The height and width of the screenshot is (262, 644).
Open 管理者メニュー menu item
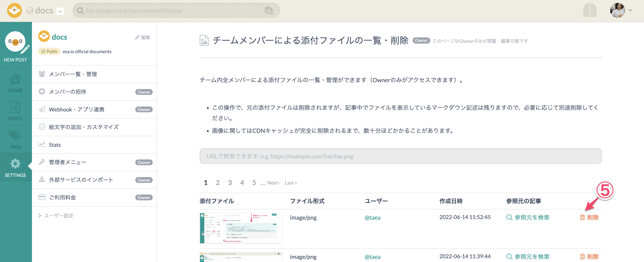click(94, 162)
